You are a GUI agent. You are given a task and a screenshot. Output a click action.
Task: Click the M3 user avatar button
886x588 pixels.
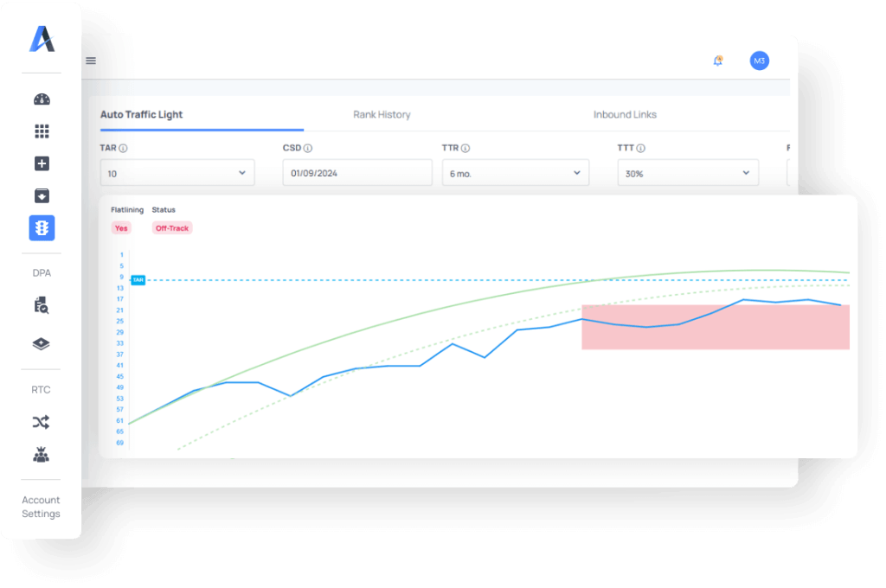759,61
